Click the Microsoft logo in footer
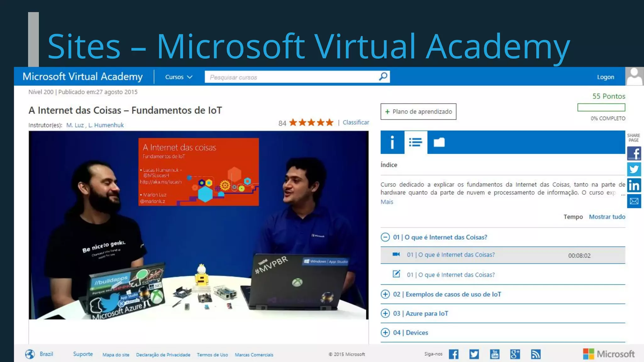Screen dimensions: 644x362 coord(609,354)
